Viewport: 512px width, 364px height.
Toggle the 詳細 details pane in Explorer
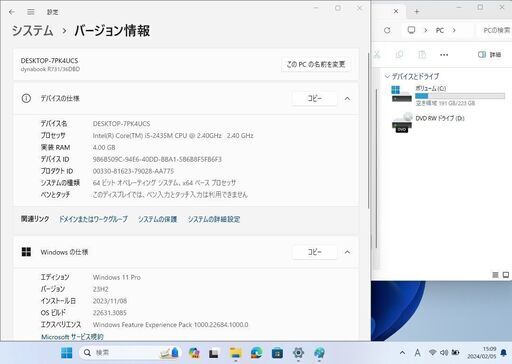tap(489, 54)
